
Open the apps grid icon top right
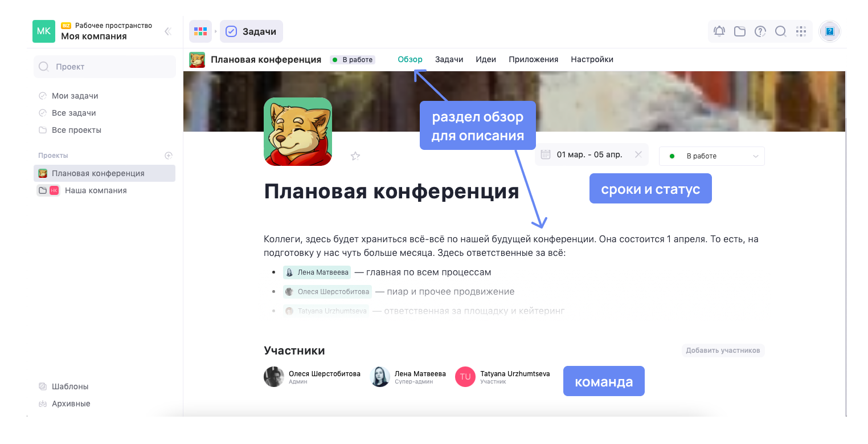point(801,31)
